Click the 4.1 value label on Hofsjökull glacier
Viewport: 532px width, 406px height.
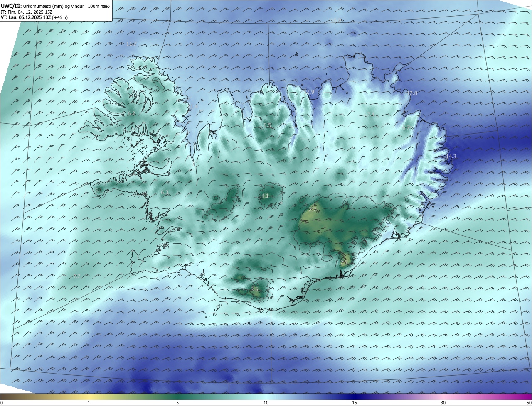(265, 196)
